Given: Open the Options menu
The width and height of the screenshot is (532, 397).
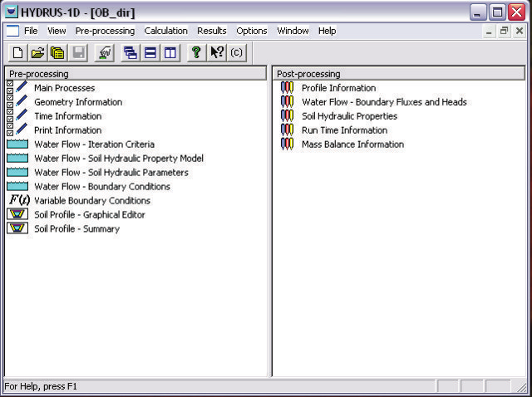Looking at the screenshot, I should 252,31.
